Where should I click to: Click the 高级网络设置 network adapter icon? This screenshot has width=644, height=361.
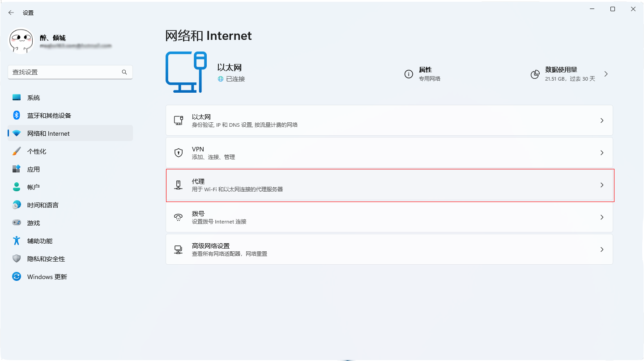coord(179,249)
